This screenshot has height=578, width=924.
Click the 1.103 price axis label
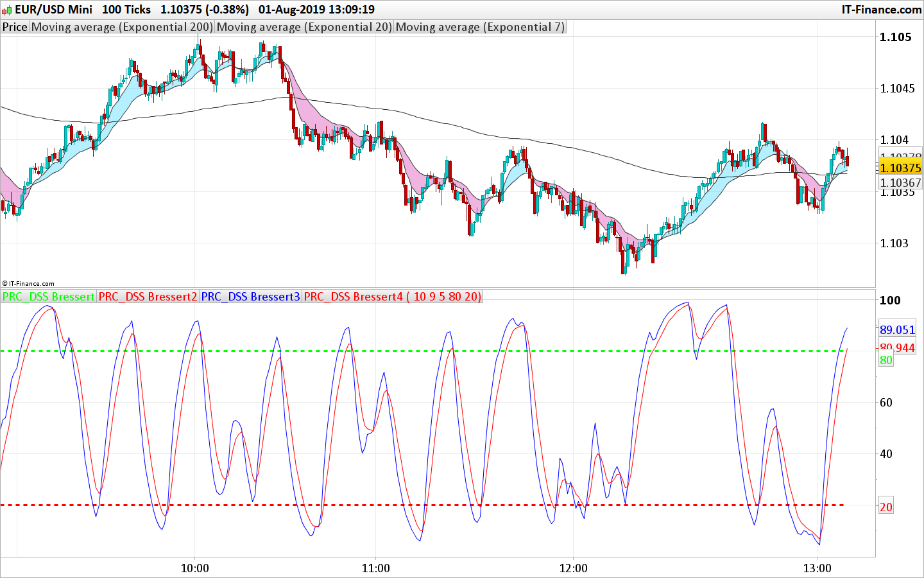pos(894,243)
